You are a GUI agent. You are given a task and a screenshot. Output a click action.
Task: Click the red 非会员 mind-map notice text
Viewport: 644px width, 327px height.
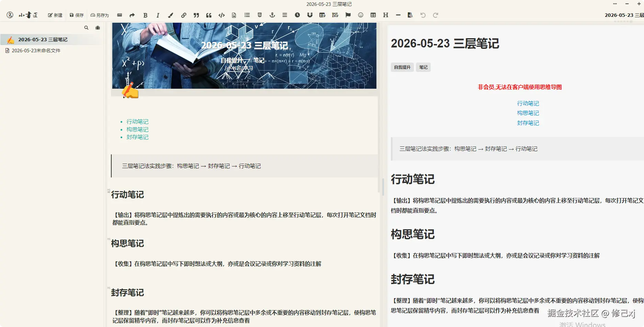coord(520,87)
